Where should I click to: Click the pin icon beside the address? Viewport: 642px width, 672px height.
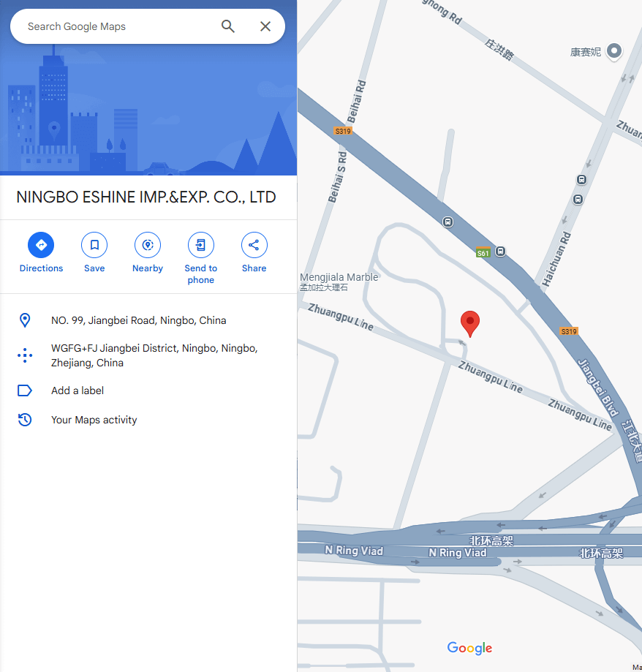25,320
